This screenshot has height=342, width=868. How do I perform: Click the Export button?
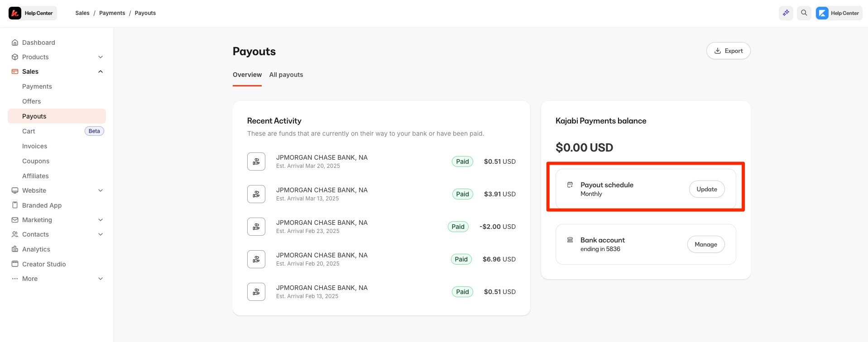click(x=728, y=51)
